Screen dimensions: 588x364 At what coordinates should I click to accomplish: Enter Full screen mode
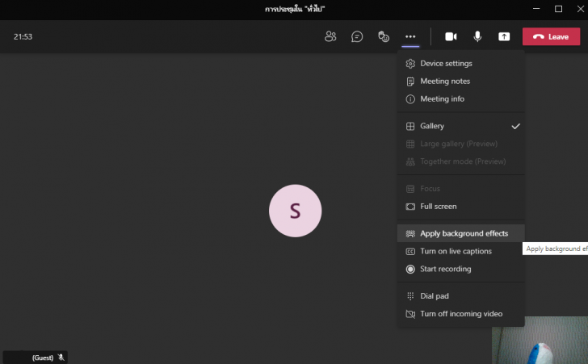[461, 206]
